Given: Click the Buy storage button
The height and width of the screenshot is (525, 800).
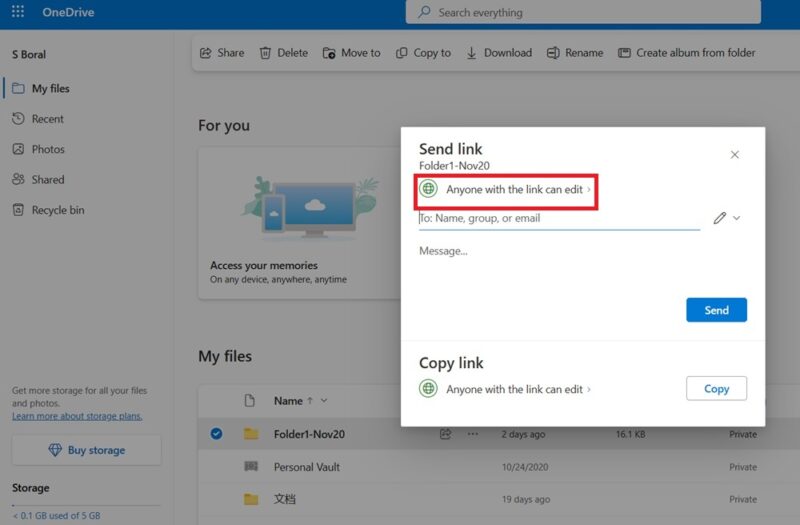Looking at the screenshot, I should point(87,450).
